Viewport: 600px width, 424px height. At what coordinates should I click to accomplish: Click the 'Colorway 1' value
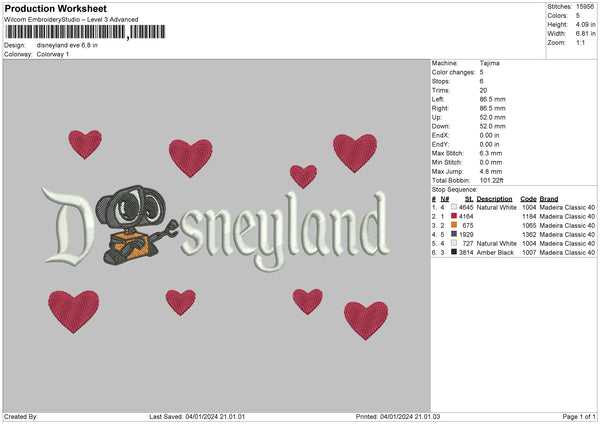coord(53,54)
